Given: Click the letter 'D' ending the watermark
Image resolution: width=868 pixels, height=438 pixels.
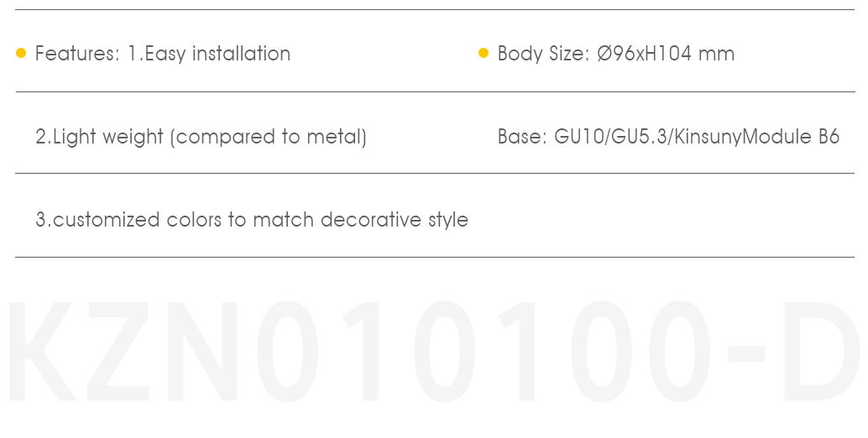Looking at the screenshot, I should tap(822, 352).
